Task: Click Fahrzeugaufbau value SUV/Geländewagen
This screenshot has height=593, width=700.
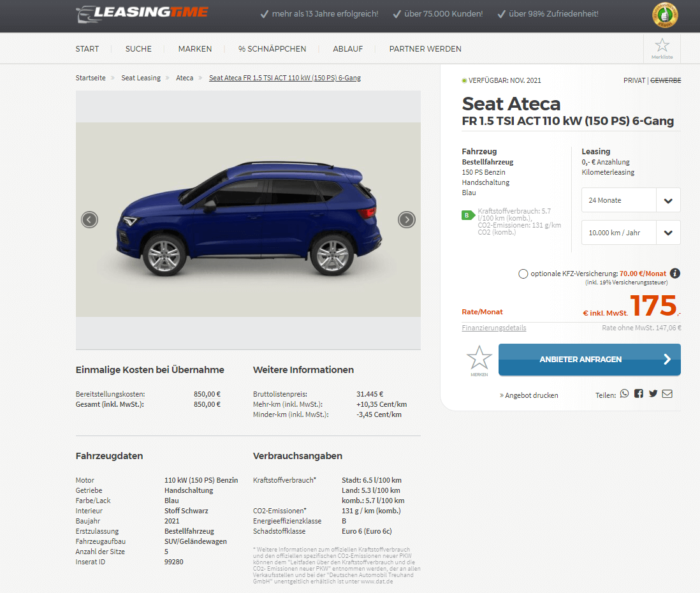Action: (196, 541)
